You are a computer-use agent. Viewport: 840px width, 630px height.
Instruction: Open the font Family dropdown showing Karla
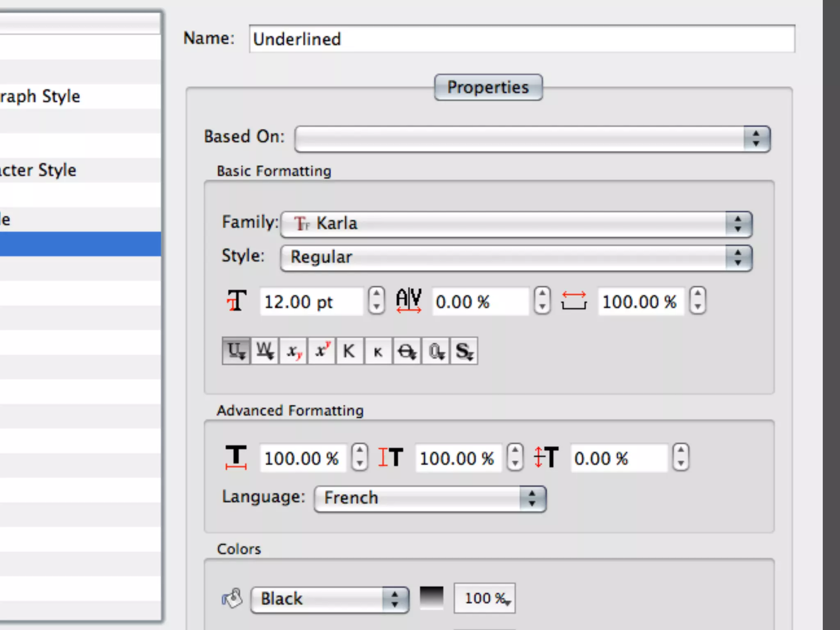coord(516,224)
